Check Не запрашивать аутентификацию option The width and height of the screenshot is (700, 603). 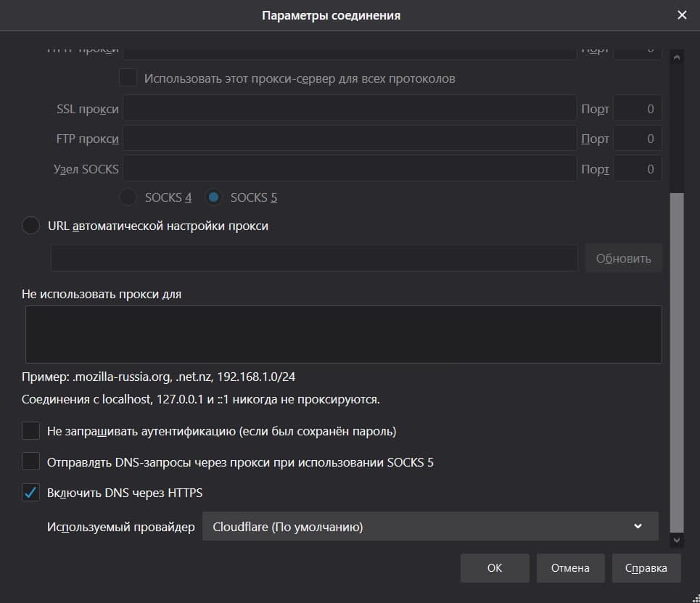[31, 431]
